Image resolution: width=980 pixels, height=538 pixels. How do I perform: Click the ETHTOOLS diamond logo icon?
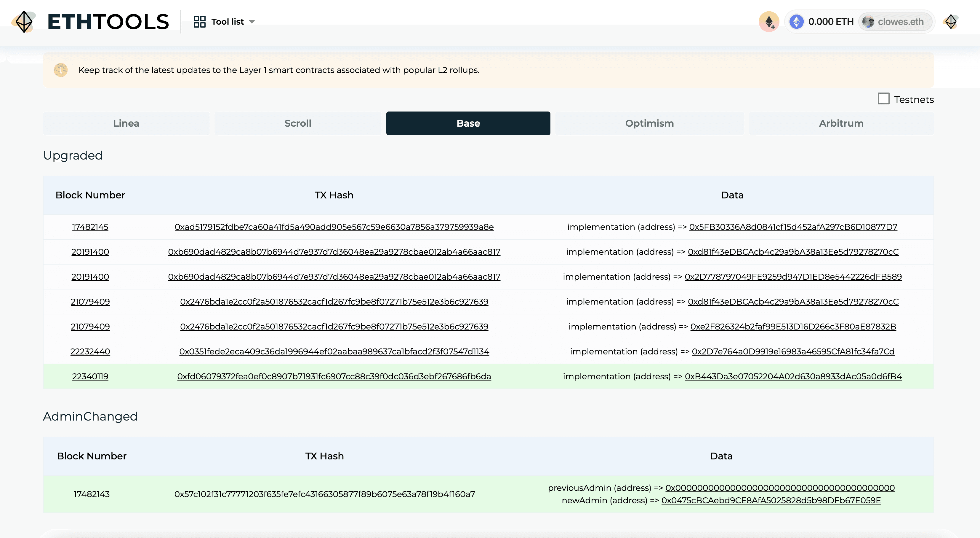pos(24,22)
